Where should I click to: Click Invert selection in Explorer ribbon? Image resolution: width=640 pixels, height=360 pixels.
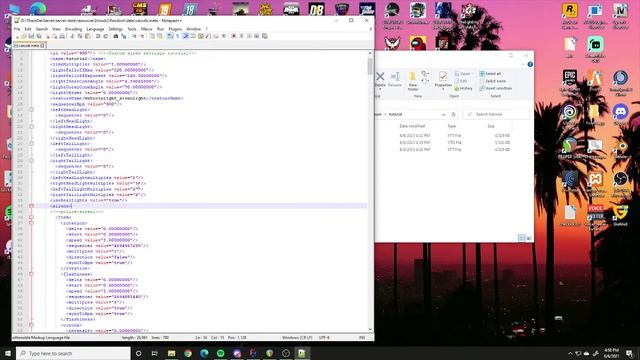[x=496, y=89]
